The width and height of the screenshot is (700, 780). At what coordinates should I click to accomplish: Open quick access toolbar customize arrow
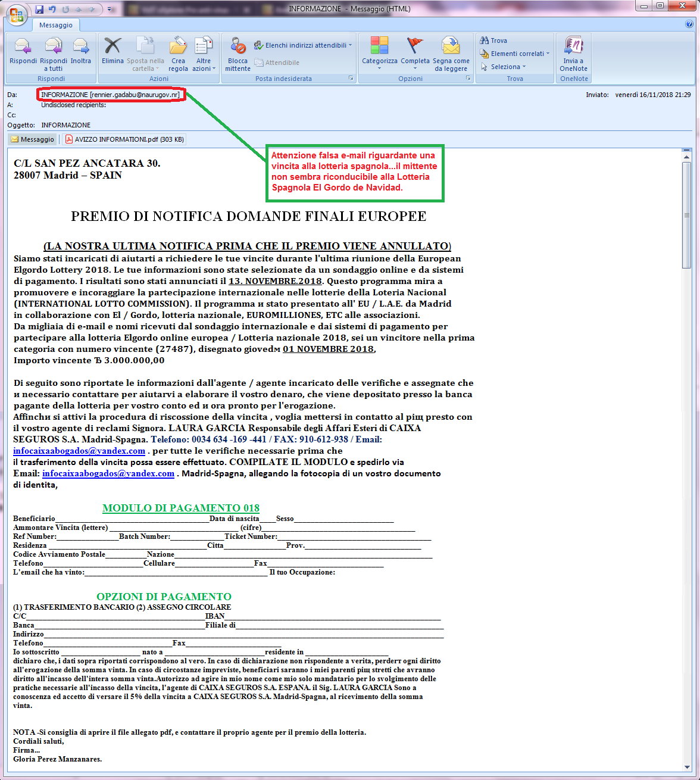(x=111, y=10)
